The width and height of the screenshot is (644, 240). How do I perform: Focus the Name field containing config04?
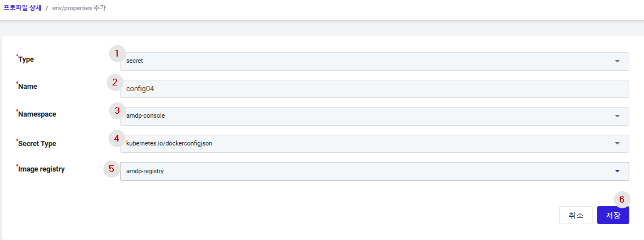coord(374,89)
